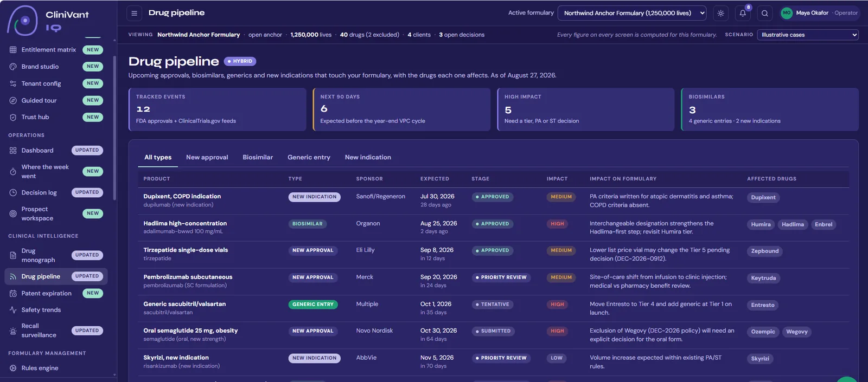Select Tirzepatide single-dose vials product name
The height and width of the screenshot is (382, 868).
(186, 250)
